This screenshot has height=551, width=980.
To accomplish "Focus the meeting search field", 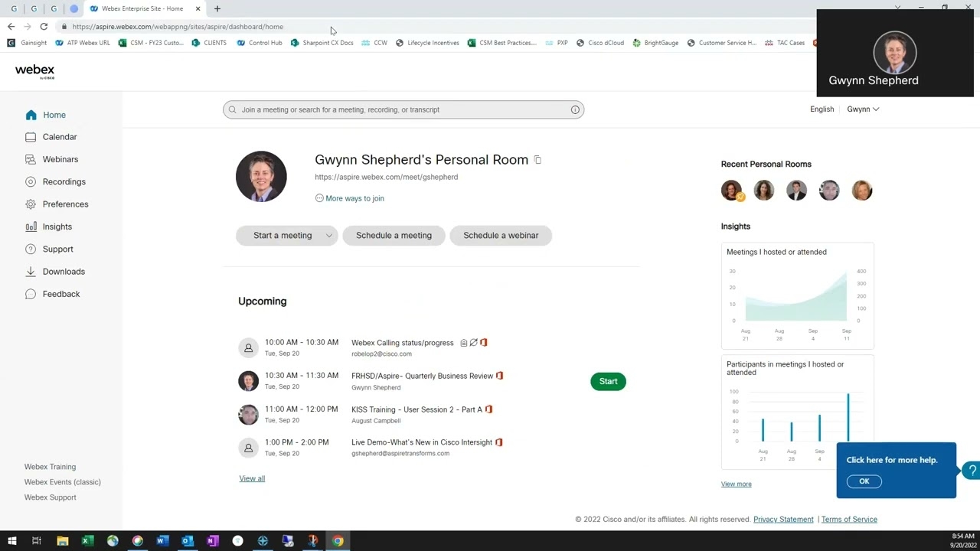I will 398,109.
